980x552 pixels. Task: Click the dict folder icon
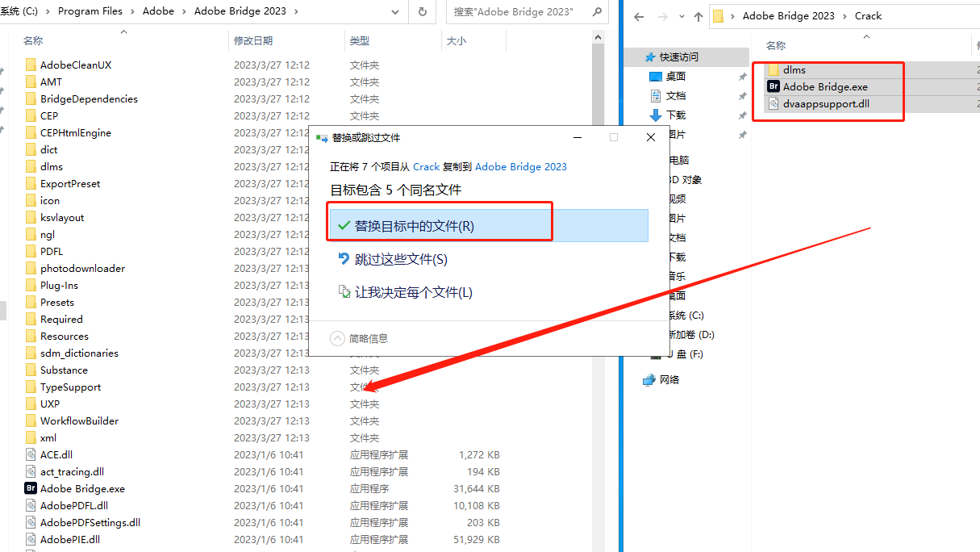[x=31, y=149]
